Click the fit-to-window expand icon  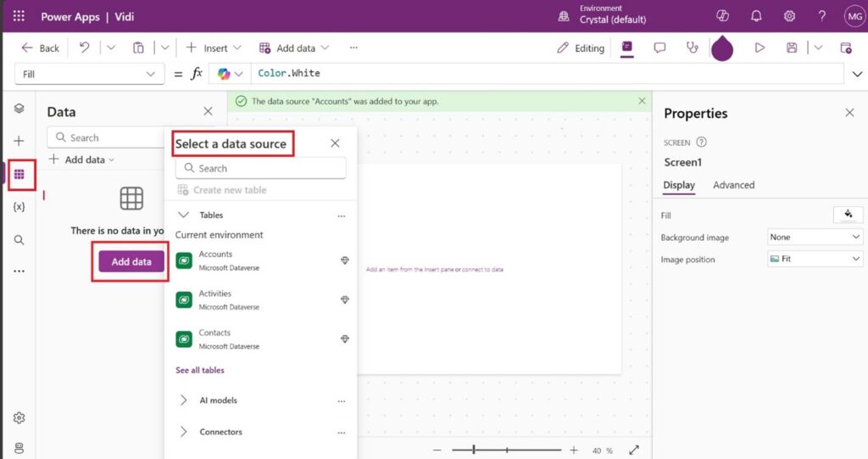pos(633,451)
